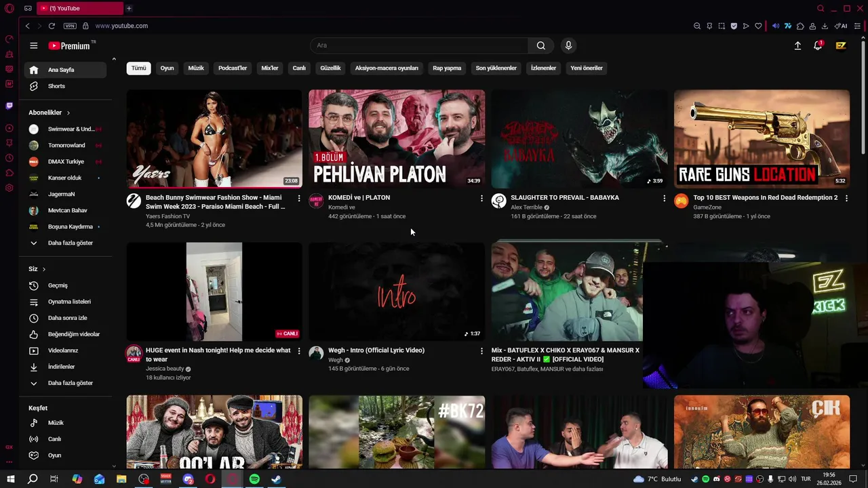Open YouTube notifications bell
The width and height of the screenshot is (868, 488).
818,45
